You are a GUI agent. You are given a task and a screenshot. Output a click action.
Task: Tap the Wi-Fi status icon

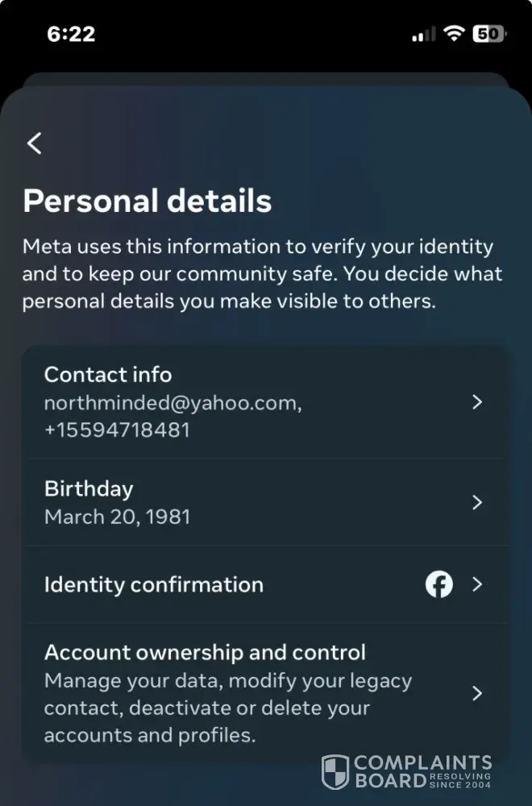(454, 33)
